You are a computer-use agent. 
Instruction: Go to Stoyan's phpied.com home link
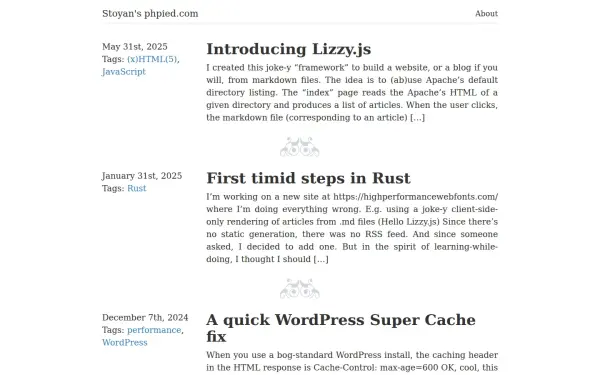[x=150, y=13]
